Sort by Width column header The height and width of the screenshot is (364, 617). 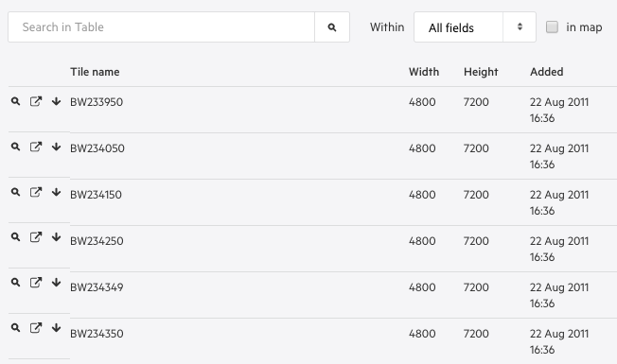coord(424,72)
